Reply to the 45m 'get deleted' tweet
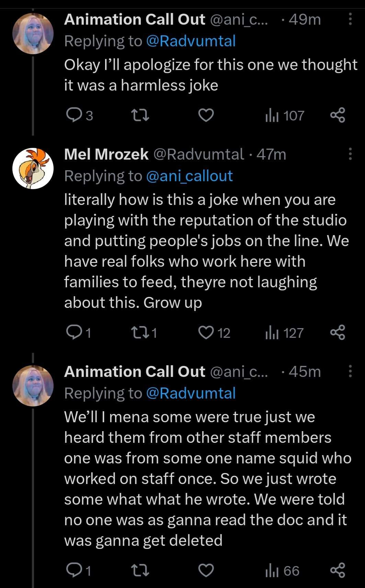365x588 pixels. pyautogui.click(x=79, y=570)
